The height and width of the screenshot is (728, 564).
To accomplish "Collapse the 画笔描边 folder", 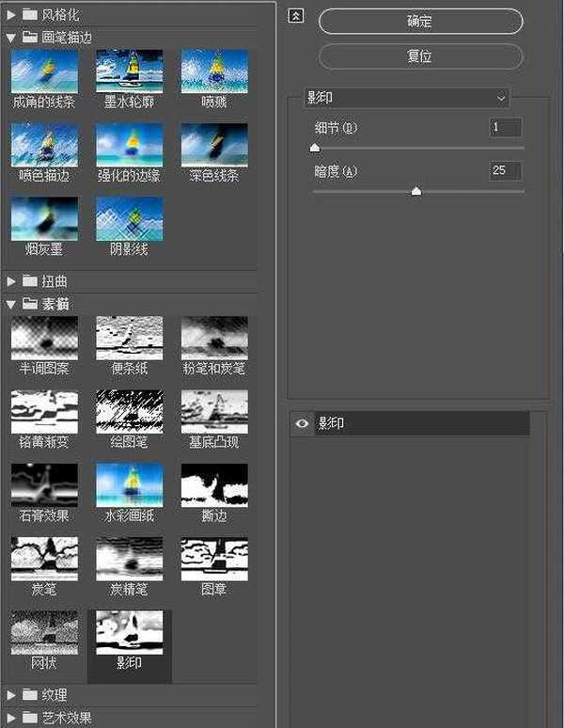I will pos(11,38).
